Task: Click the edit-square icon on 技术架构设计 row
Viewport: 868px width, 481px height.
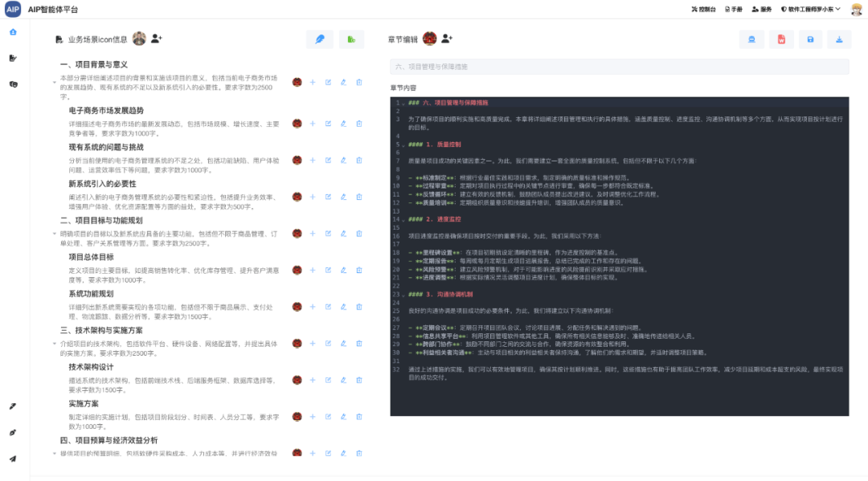Action: pyautogui.click(x=328, y=381)
